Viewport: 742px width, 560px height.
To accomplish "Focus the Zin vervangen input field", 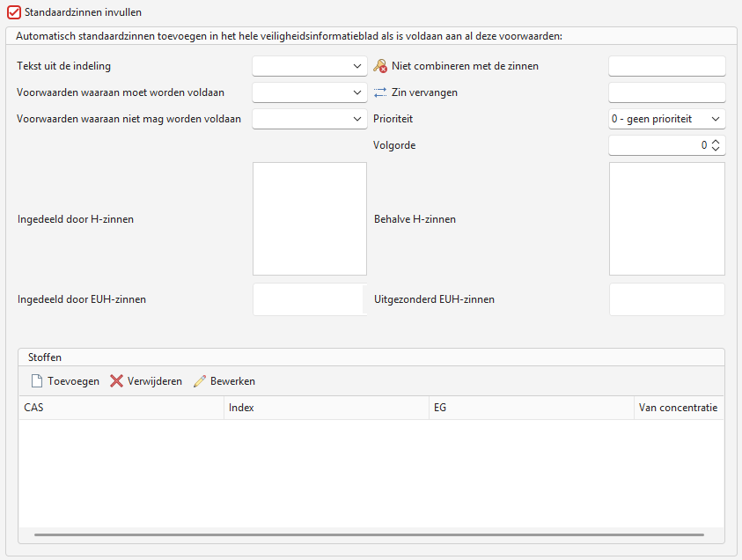I will pos(667,92).
